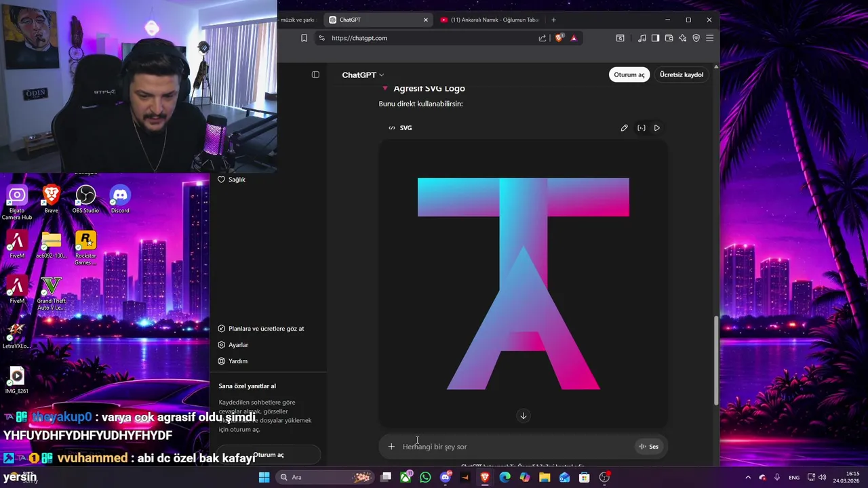
Task: Open Planlara ve ücretlere göz at
Action: (261, 329)
